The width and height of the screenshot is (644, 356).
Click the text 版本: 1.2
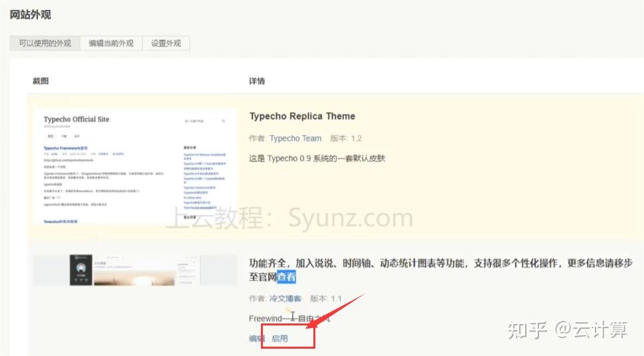tap(346, 139)
